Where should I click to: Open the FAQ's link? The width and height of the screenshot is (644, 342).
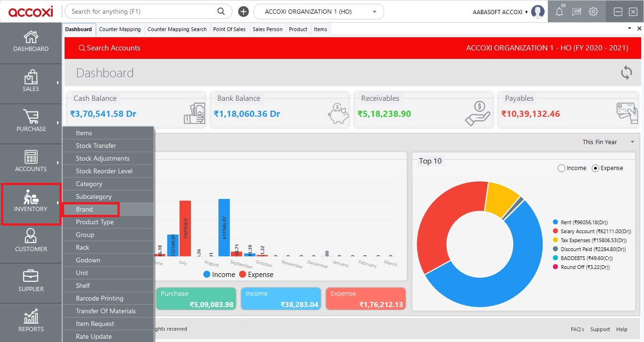577,329
